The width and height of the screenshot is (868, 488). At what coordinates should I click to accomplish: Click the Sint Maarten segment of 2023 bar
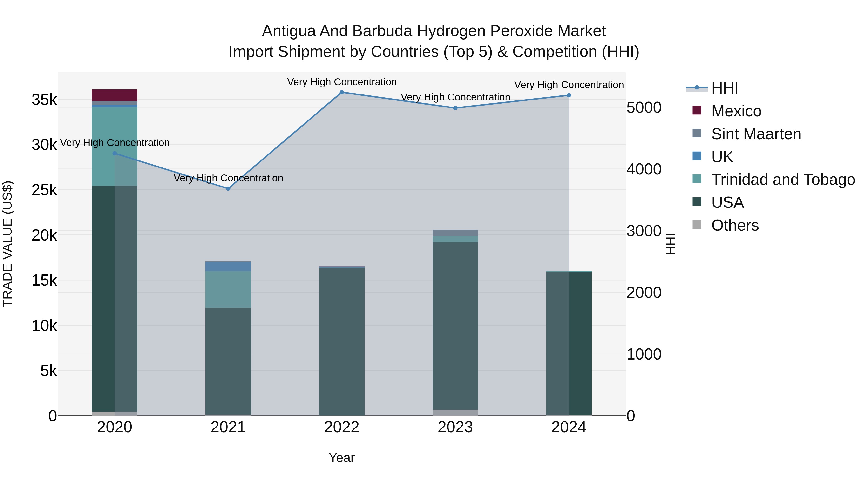click(x=455, y=233)
